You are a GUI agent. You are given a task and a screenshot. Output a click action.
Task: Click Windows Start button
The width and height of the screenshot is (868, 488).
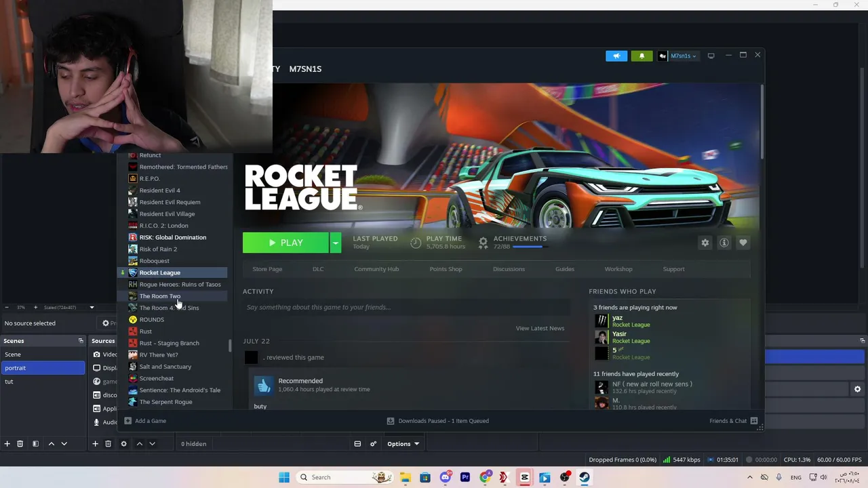click(284, 477)
